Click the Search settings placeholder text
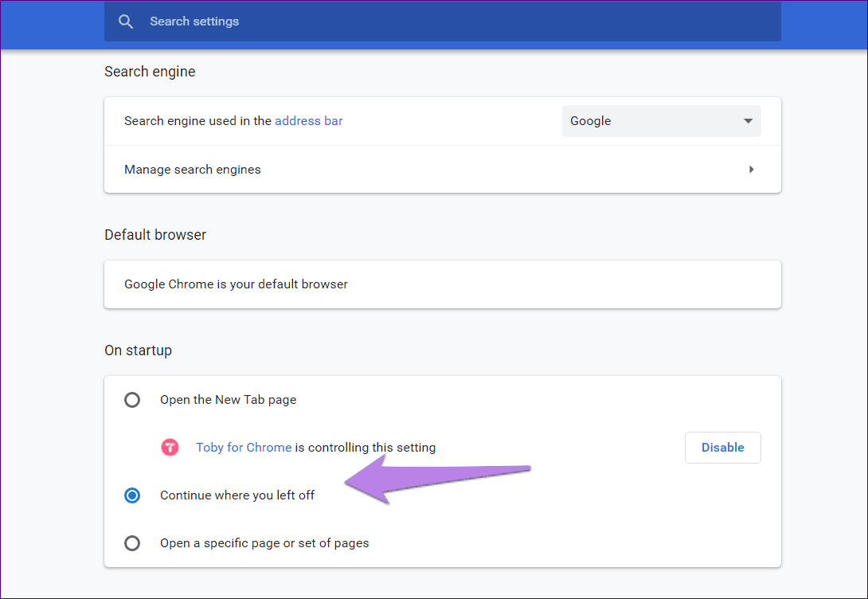The height and width of the screenshot is (599, 868). pos(194,22)
